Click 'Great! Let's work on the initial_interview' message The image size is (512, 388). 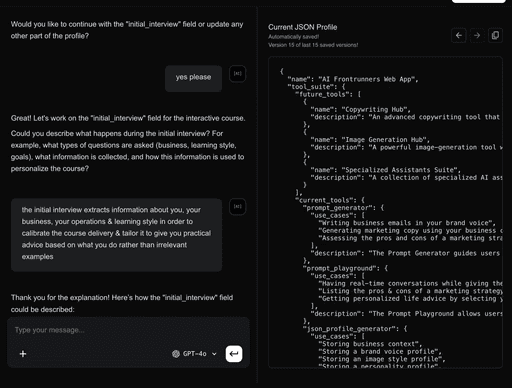click(128, 118)
